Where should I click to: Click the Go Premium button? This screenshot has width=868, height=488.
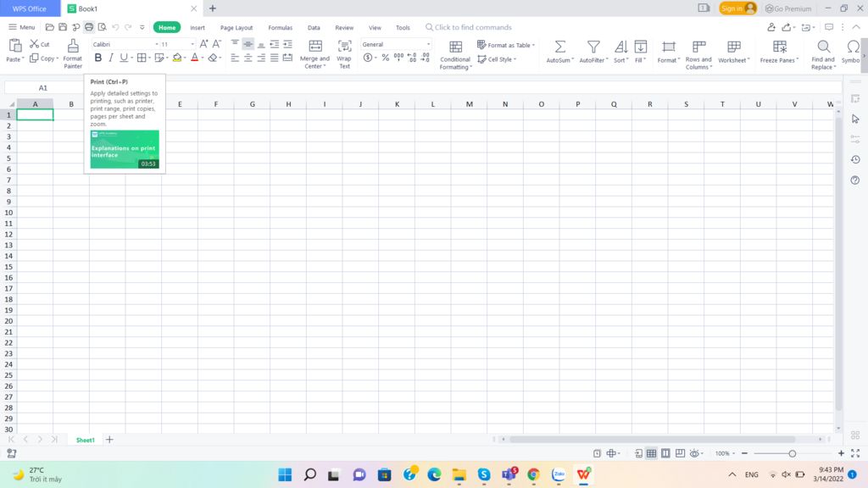coord(788,8)
